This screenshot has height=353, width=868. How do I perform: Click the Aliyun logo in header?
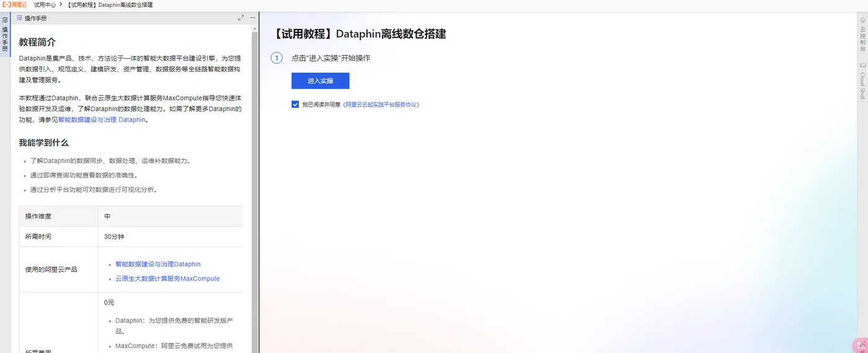(x=15, y=5)
